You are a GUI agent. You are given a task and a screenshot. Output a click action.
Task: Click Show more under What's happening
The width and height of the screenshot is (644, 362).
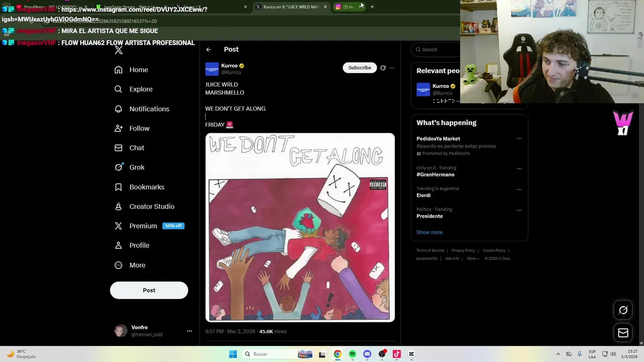pyautogui.click(x=429, y=232)
